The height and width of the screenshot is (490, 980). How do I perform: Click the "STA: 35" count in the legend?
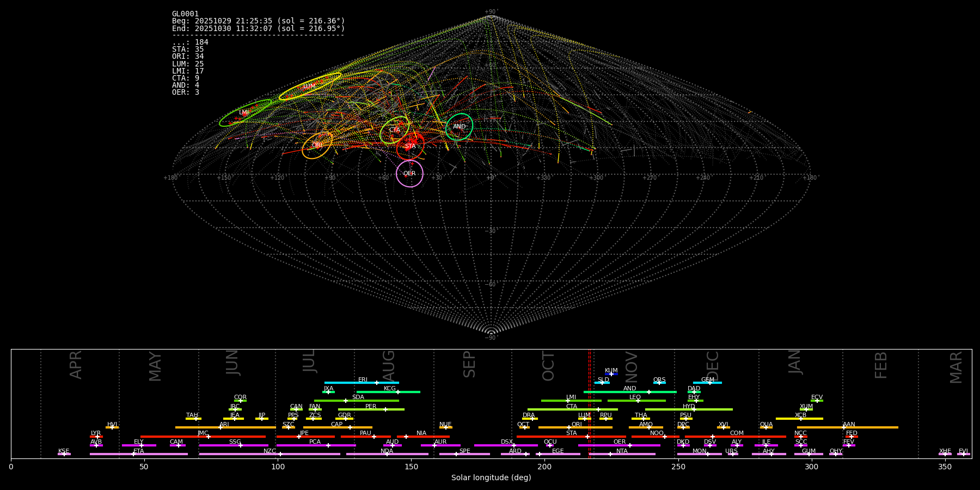[x=188, y=50]
